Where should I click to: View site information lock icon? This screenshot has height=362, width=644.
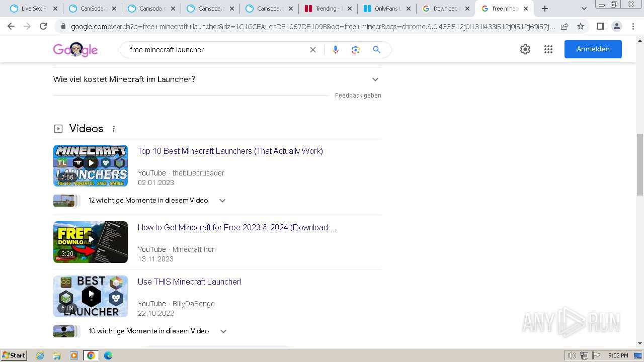[x=63, y=27]
